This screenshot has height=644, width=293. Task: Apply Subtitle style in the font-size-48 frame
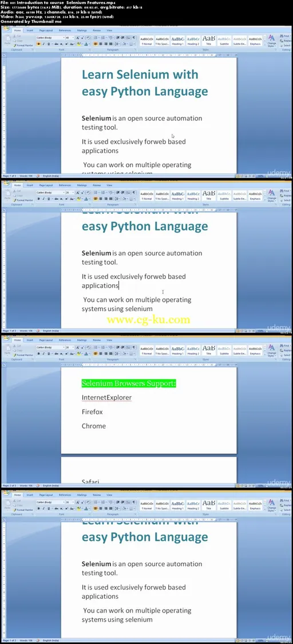point(224,41)
